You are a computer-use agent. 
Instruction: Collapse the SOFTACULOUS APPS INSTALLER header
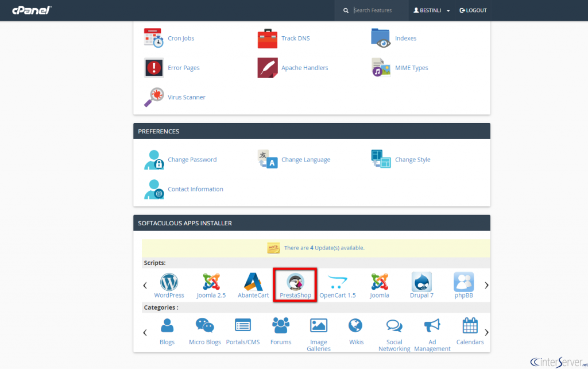[x=312, y=223]
